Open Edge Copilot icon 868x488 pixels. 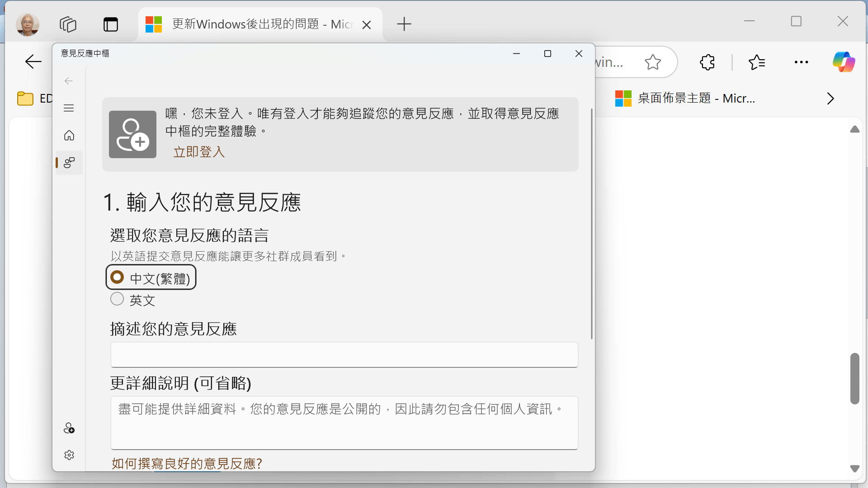844,62
